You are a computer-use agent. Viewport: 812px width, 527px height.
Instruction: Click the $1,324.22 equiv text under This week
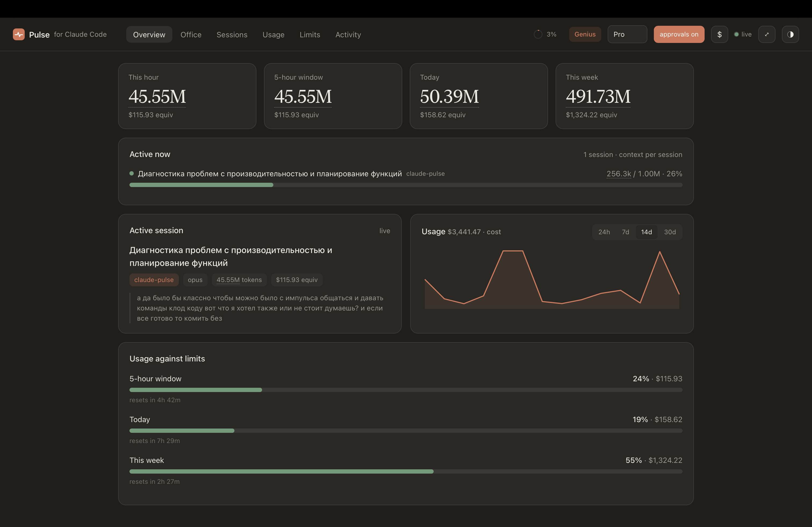pos(591,115)
